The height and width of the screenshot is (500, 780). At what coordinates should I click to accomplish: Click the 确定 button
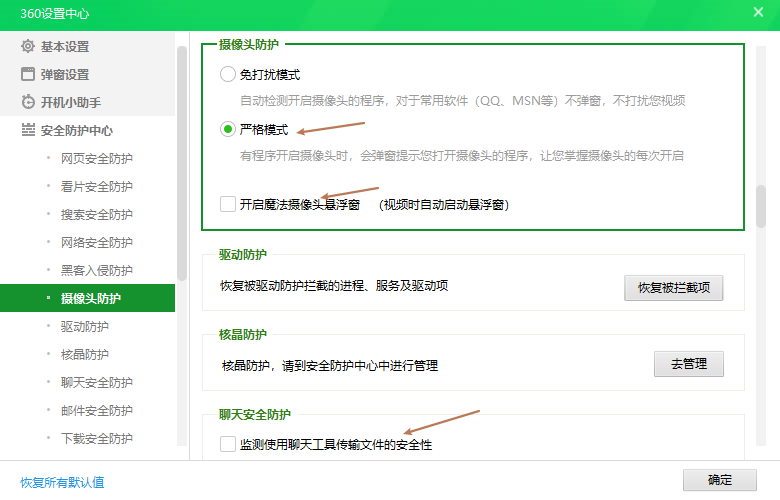point(719,480)
